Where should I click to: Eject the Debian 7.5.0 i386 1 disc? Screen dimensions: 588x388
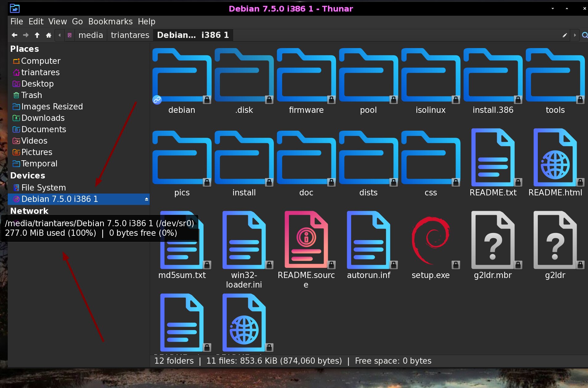click(147, 199)
